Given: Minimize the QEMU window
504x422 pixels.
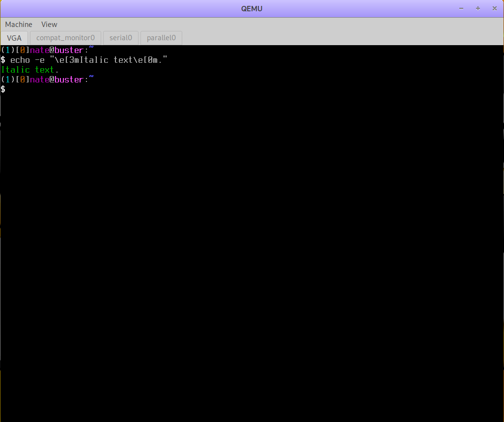Looking at the screenshot, I should [461, 8].
